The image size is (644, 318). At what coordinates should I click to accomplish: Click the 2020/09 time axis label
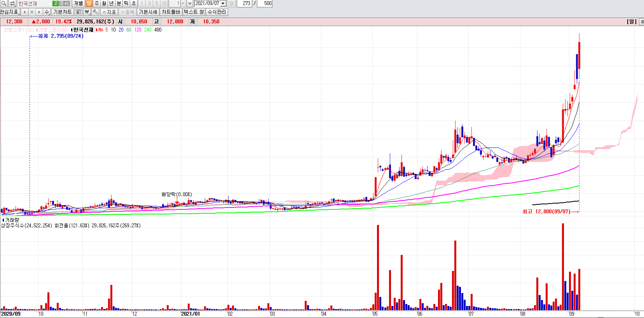pyautogui.click(x=11, y=314)
